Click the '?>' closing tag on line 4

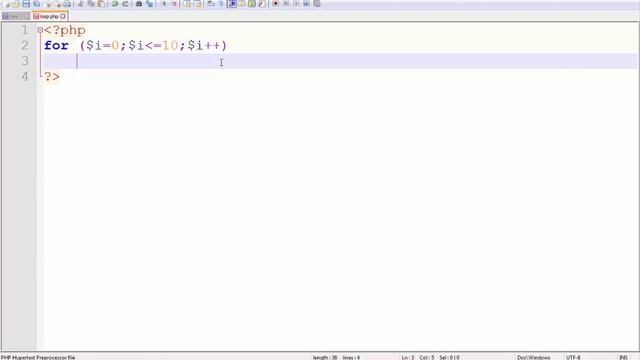point(52,76)
